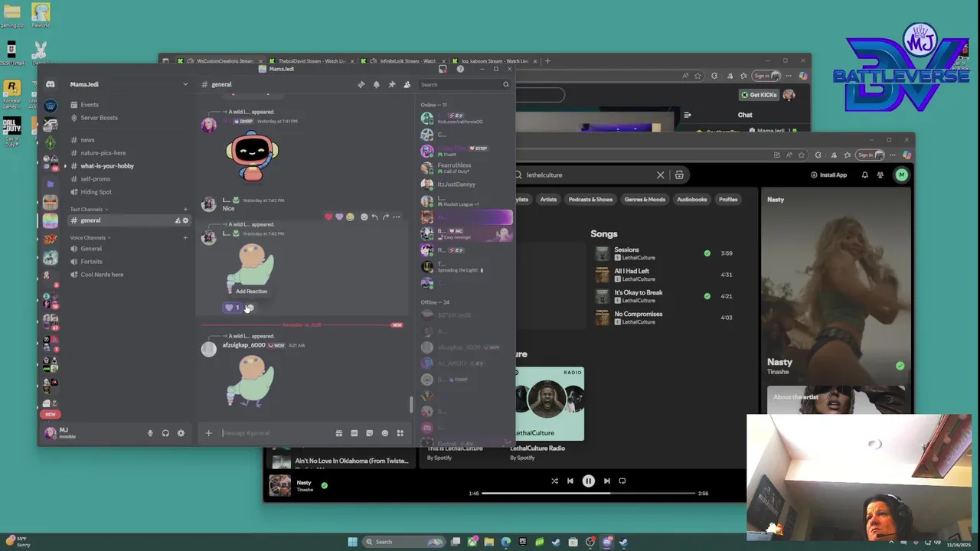Open Threads icon in Discord header
This screenshot has width=980, height=551.
[x=361, y=84]
